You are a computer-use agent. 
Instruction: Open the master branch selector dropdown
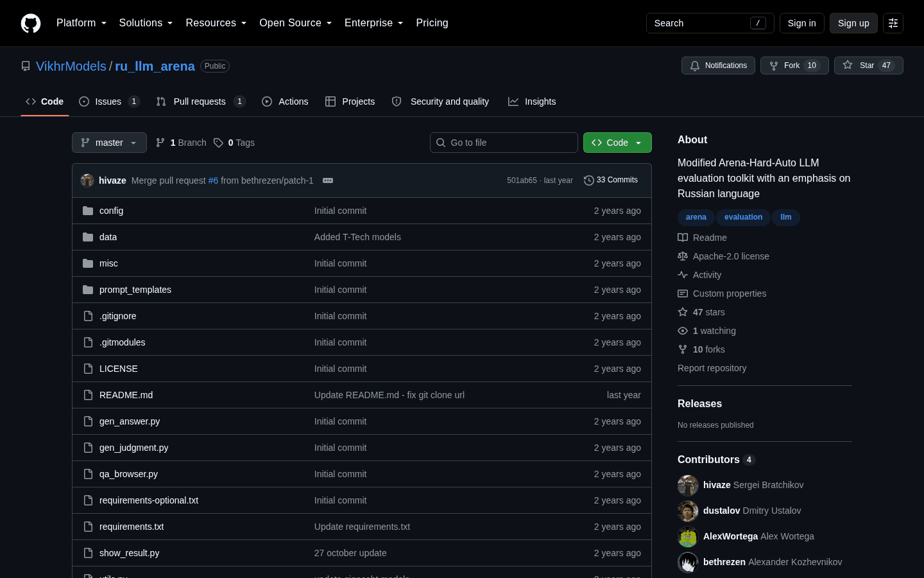[x=109, y=143]
